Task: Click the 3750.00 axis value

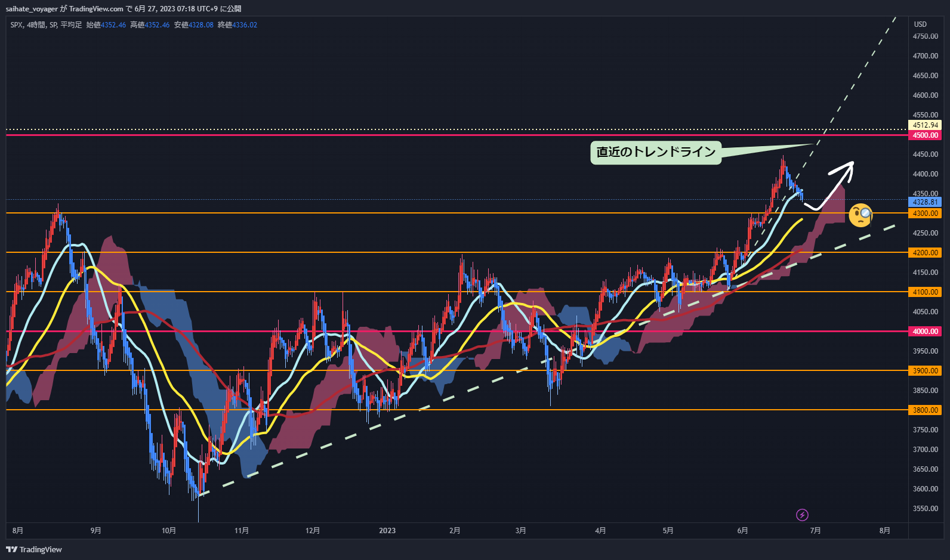Action: 926,430
